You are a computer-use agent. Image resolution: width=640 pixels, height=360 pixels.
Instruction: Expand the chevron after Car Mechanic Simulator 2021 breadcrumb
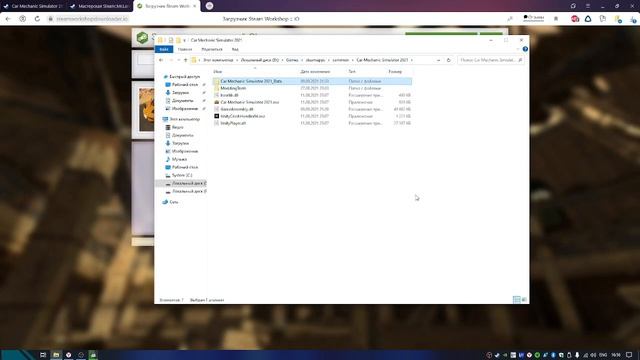(x=412, y=60)
